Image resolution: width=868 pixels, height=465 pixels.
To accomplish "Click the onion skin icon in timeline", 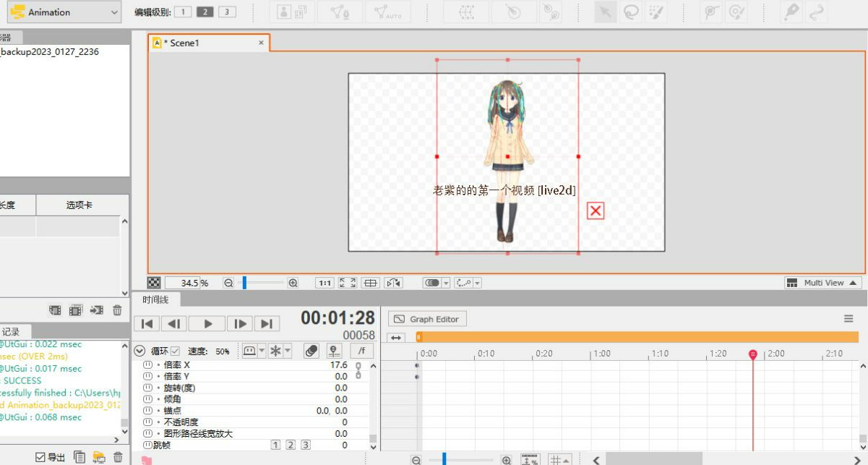I will [311, 351].
